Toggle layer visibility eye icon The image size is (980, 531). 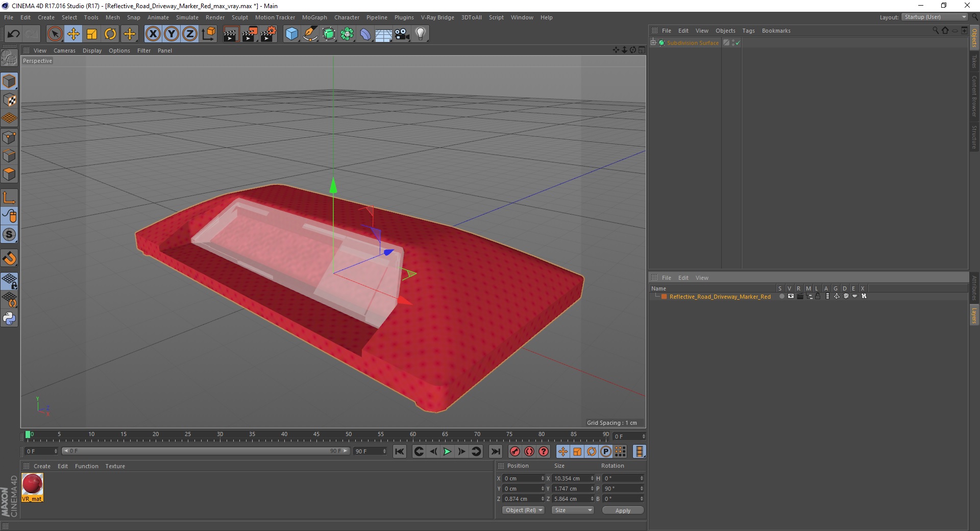(x=791, y=296)
